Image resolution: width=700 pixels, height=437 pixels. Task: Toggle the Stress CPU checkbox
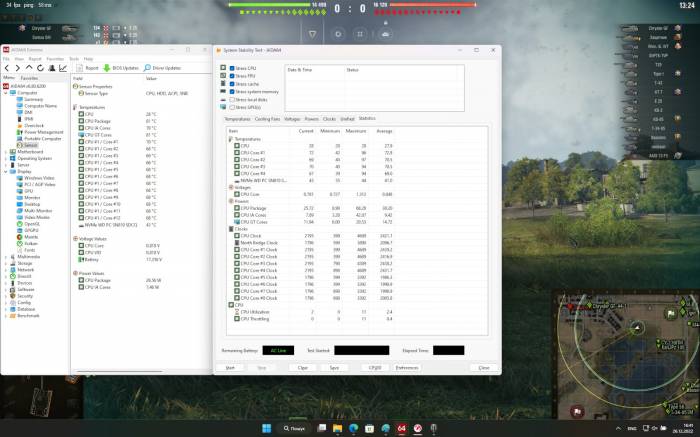click(232, 68)
